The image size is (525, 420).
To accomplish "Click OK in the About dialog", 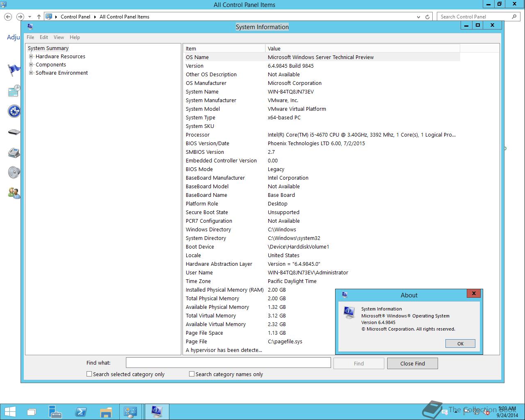I will [460, 344].
